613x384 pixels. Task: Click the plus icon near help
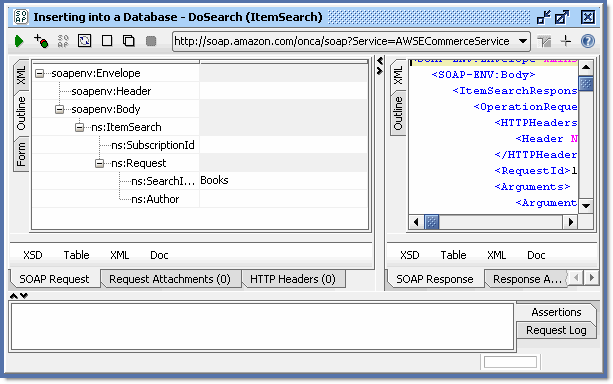pyautogui.click(x=565, y=41)
